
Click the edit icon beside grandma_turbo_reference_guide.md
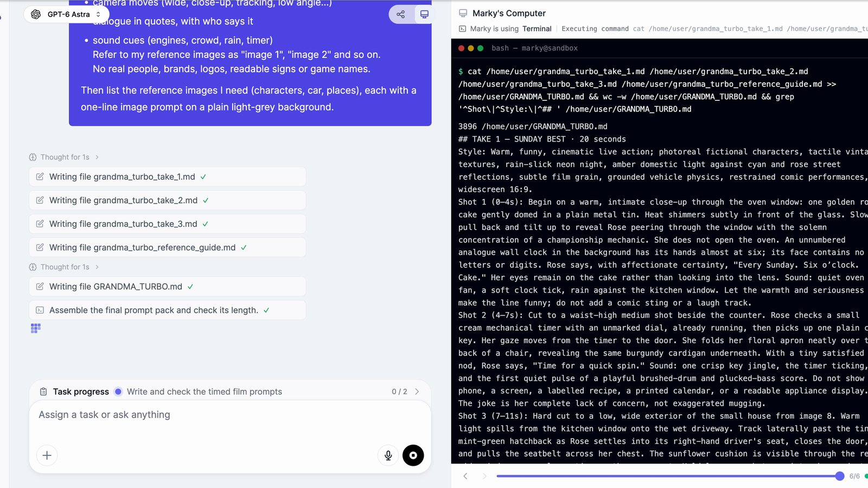pos(40,247)
